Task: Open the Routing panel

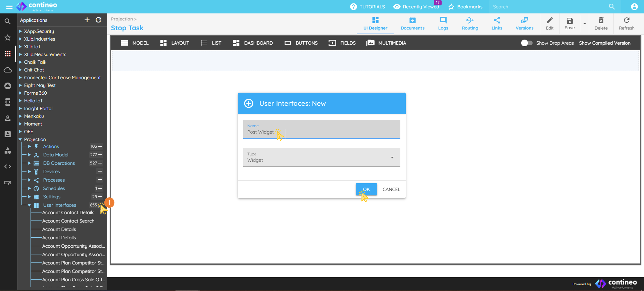Action: [470, 24]
